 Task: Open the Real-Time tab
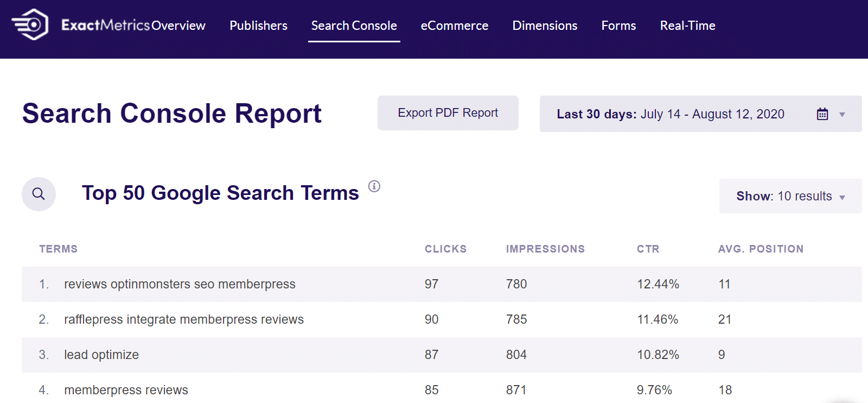[687, 26]
